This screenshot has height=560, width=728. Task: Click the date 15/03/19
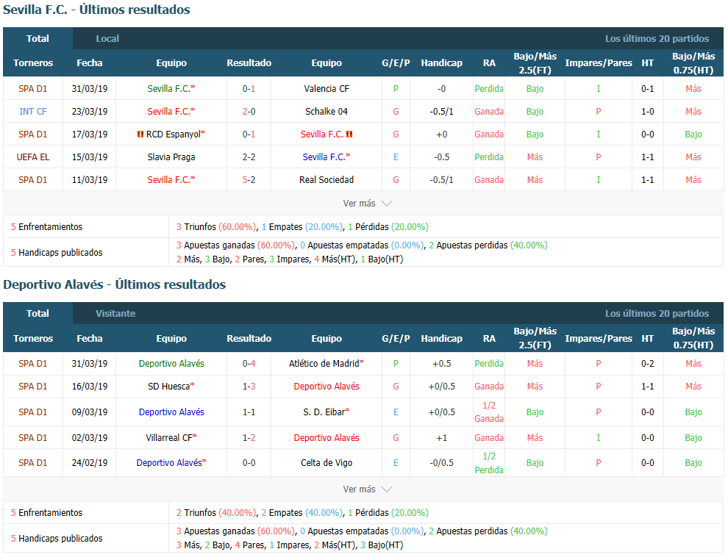(90, 157)
